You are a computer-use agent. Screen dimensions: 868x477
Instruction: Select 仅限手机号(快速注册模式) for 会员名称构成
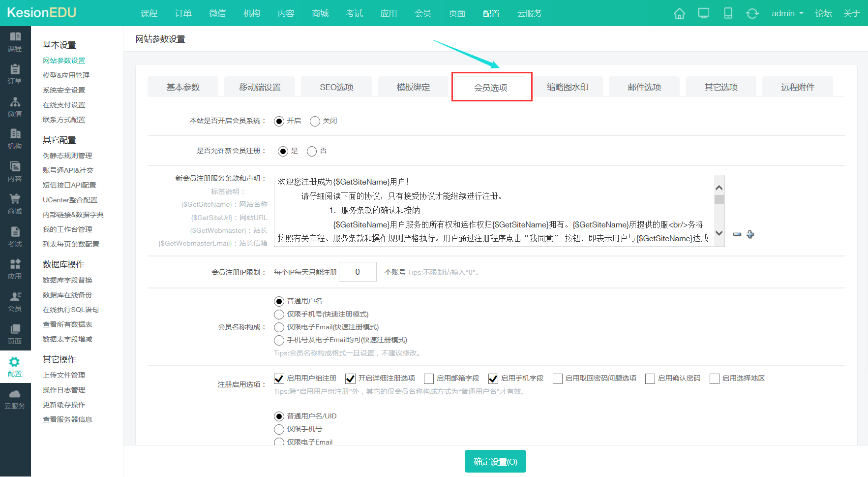[279, 314]
